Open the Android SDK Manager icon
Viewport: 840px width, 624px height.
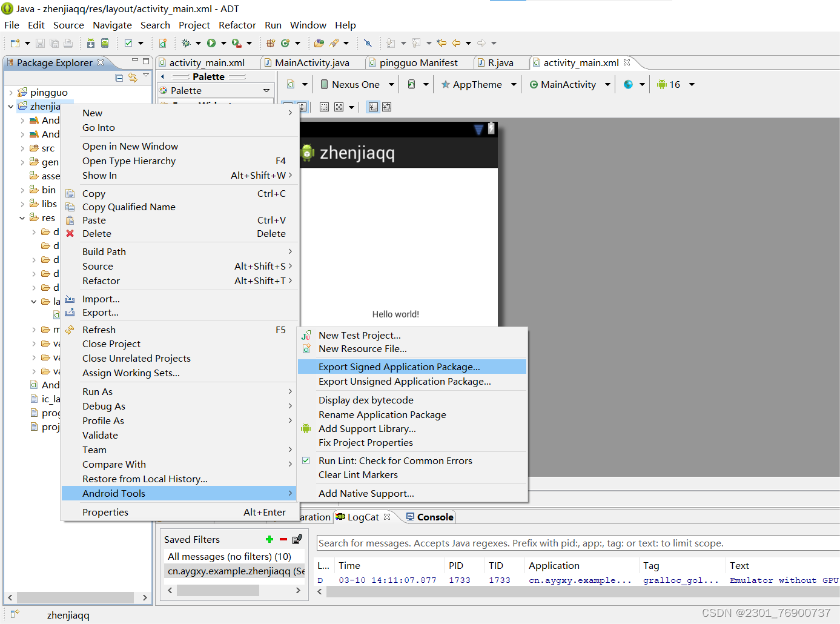(x=91, y=43)
